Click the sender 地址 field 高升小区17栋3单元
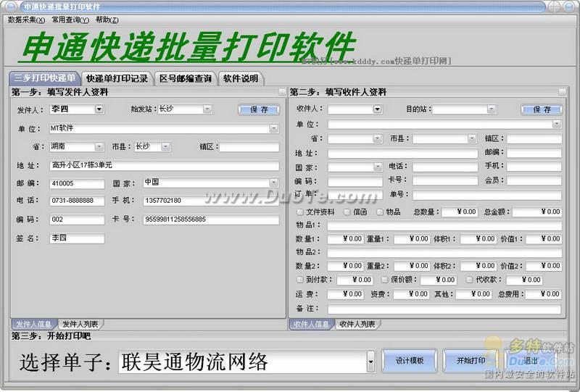 point(165,165)
